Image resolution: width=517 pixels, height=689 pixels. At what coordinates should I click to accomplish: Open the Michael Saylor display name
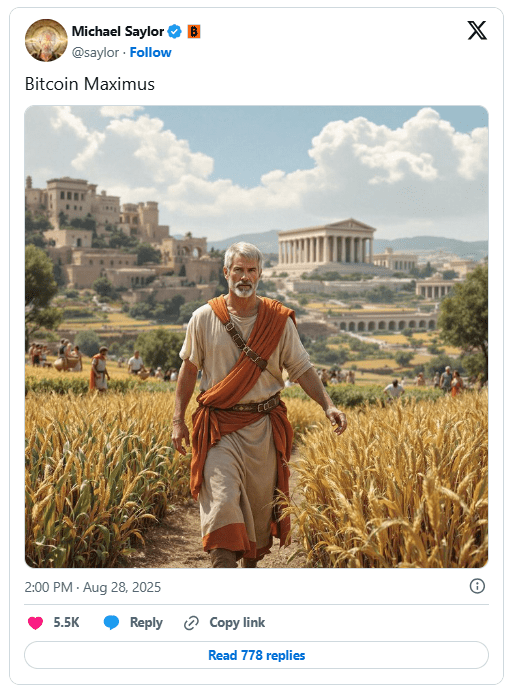[118, 32]
